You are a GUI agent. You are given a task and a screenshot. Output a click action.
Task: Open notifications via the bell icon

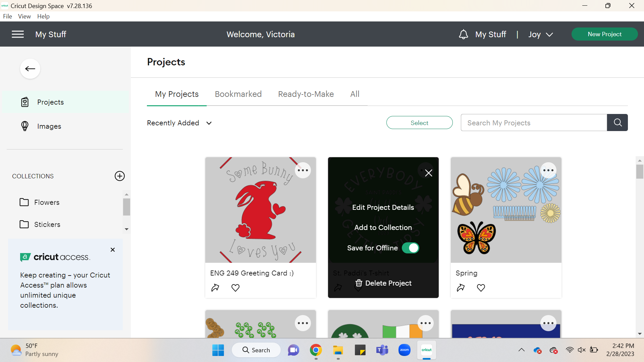pyautogui.click(x=463, y=34)
